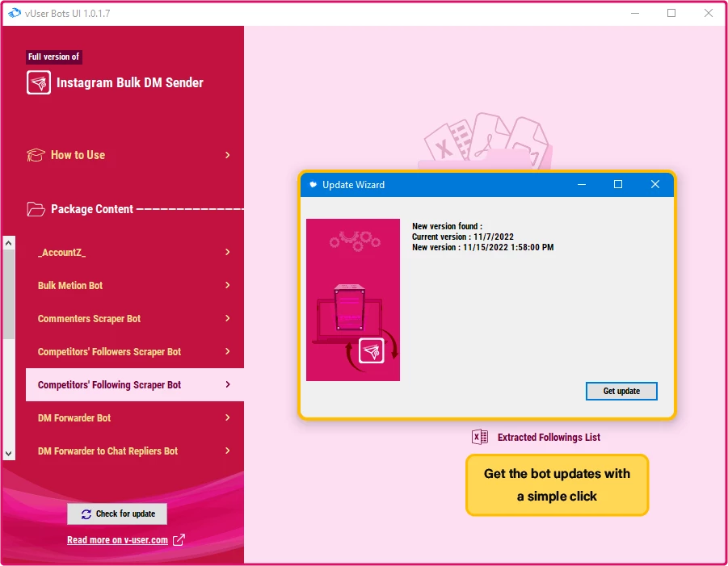Click the Package Content heading

(92, 209)
